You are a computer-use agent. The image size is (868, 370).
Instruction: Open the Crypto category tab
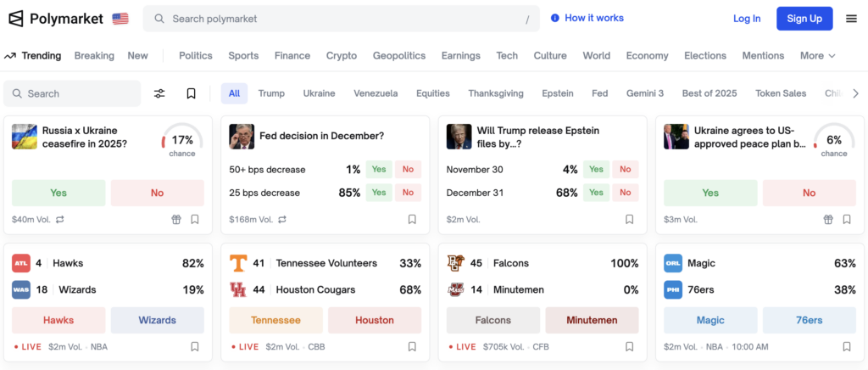[x=342, y=56]
